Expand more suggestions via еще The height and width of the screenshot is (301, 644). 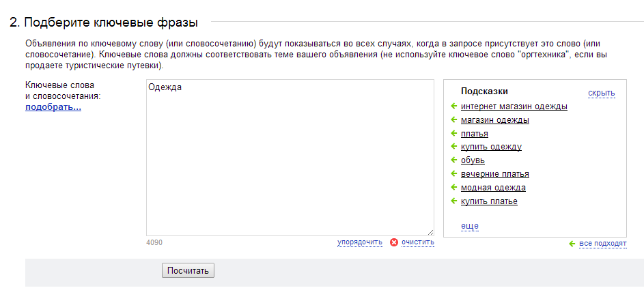469,226
